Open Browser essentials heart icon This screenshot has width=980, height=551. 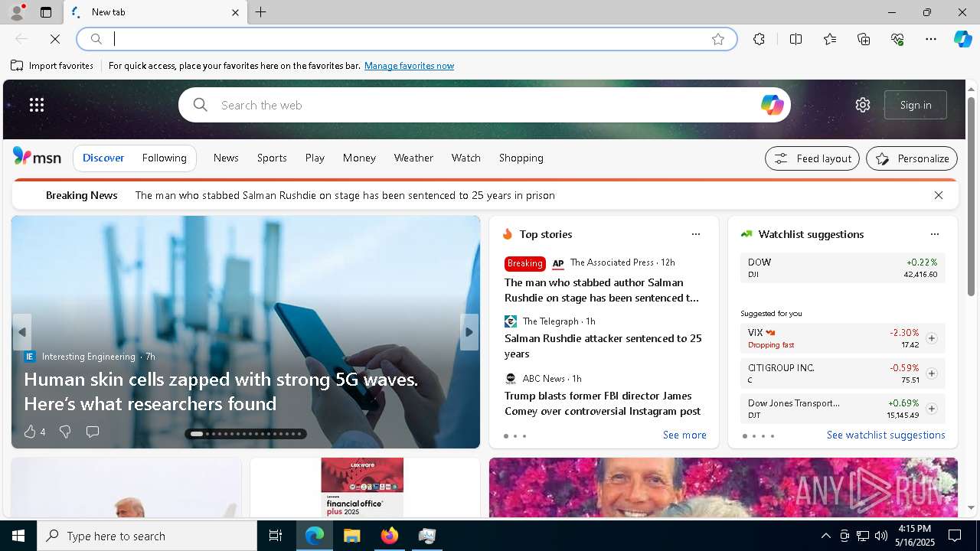897,39
